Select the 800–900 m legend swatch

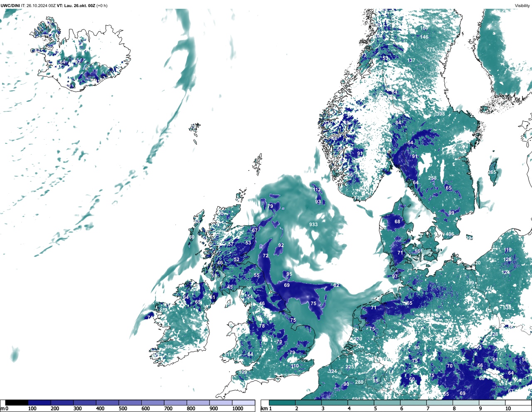(x=198, y=402)
